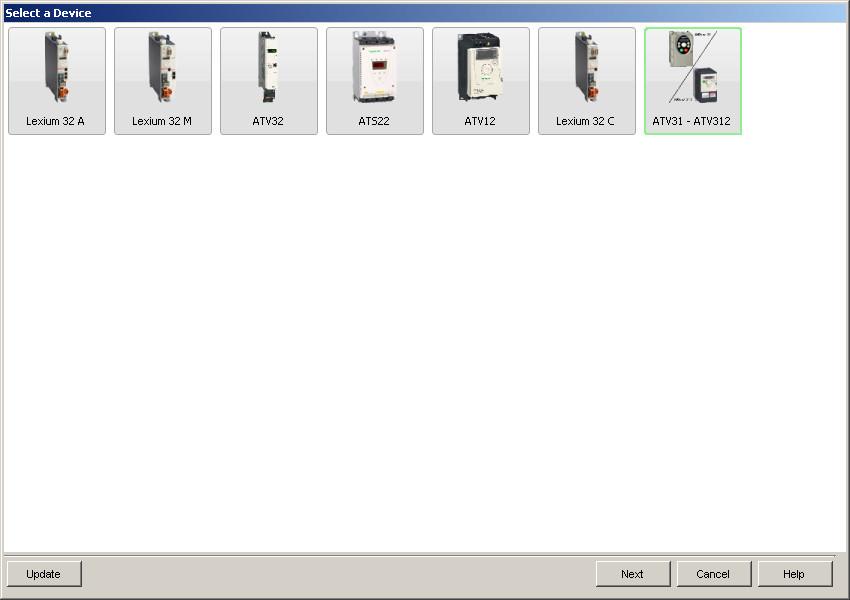Image resolution: width=850 pixels, height=600 pixels.
Task: Click the Update button
Action: pyautogui.click(x=44, y=573)
